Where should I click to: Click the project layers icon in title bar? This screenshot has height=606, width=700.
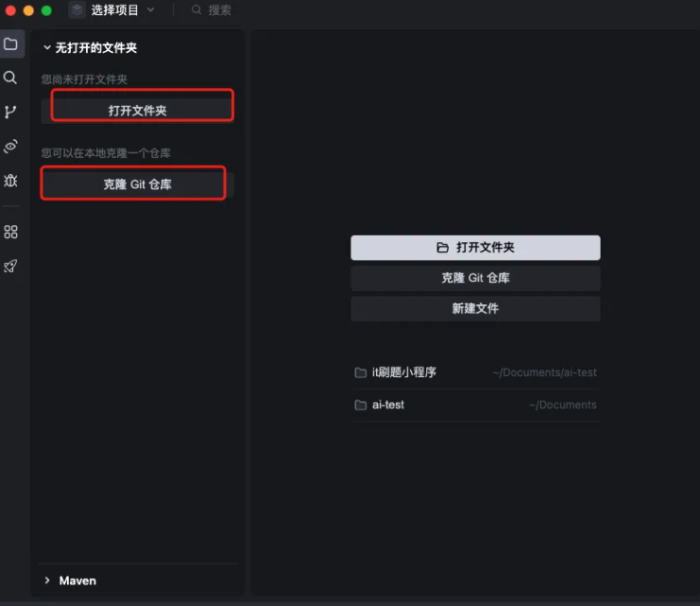77,9
